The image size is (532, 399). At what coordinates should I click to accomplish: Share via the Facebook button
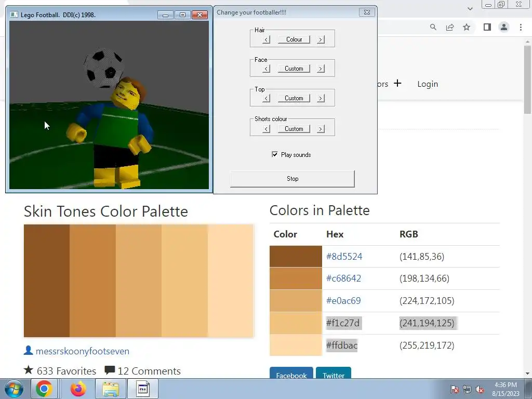coord(291,373)
